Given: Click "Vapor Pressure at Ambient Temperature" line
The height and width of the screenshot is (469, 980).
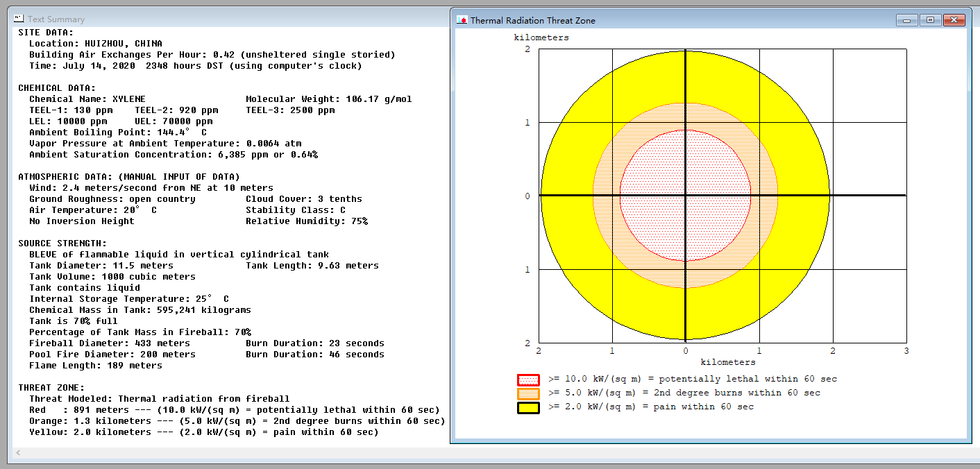Looking at the screenshot, I should 165,144.
